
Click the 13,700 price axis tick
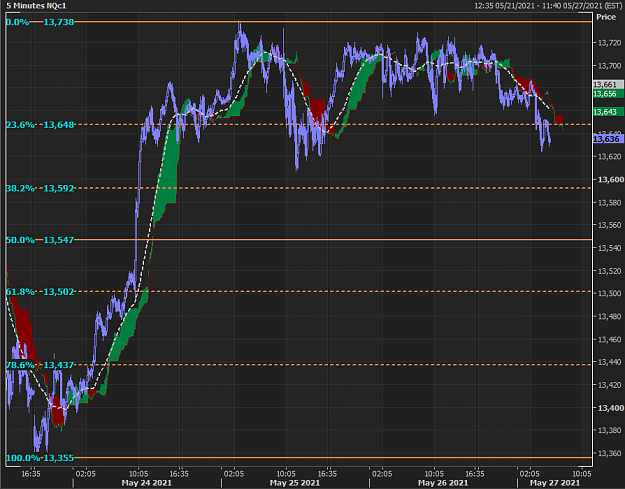click(609, 66)
